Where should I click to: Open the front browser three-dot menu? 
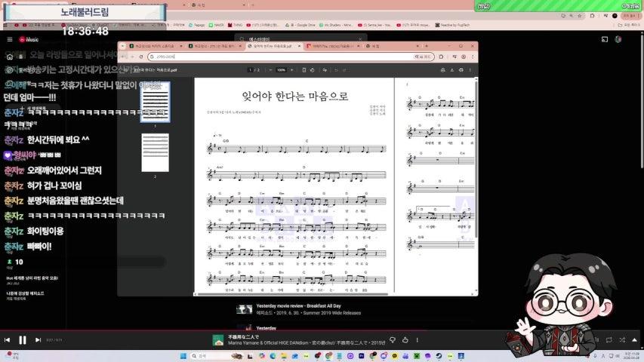coord(473,57)
